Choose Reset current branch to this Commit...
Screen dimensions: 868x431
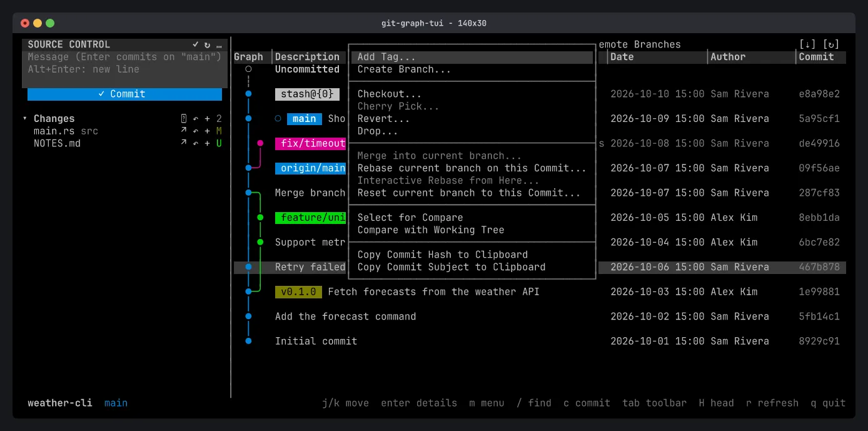(472, 193)
